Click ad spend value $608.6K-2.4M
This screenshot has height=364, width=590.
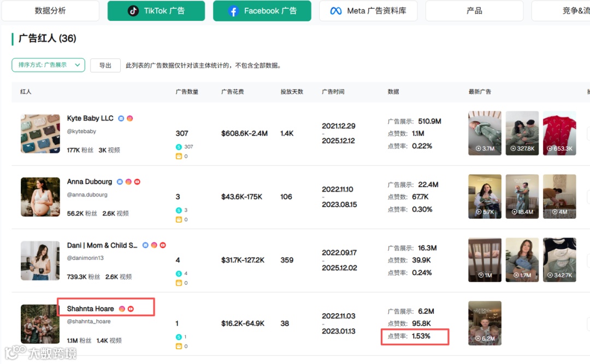(244, 134)
